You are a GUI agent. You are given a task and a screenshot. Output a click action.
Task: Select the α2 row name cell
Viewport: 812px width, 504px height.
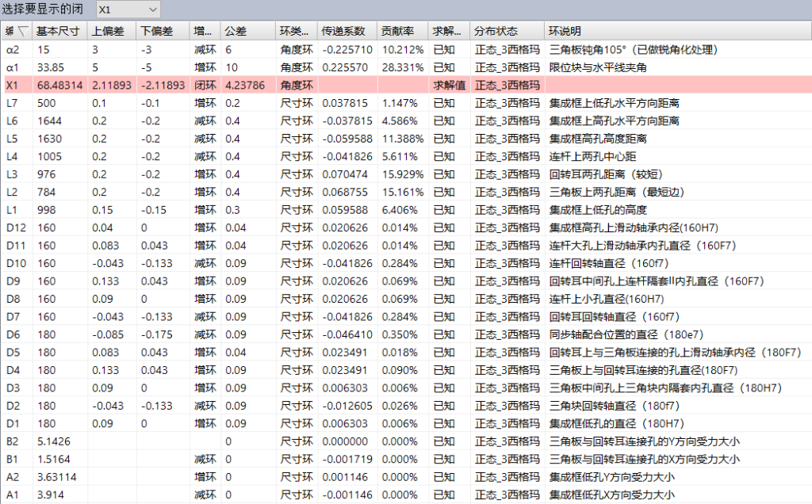13,50
